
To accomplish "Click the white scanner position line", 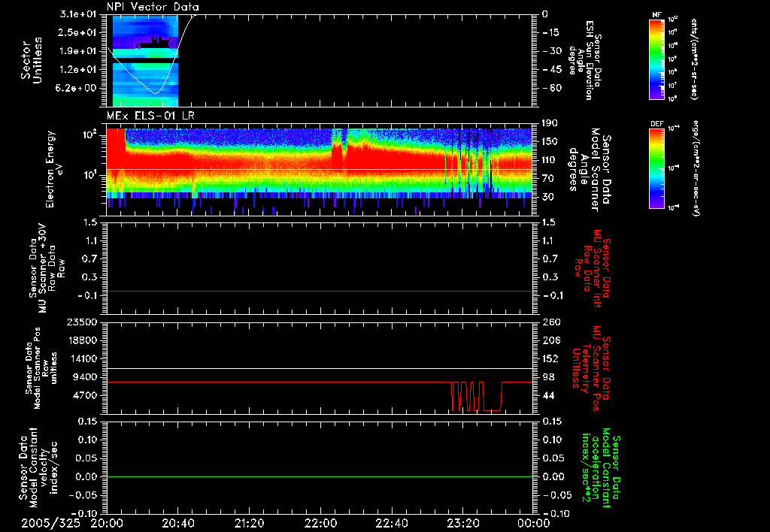I will tap(320, 369).
